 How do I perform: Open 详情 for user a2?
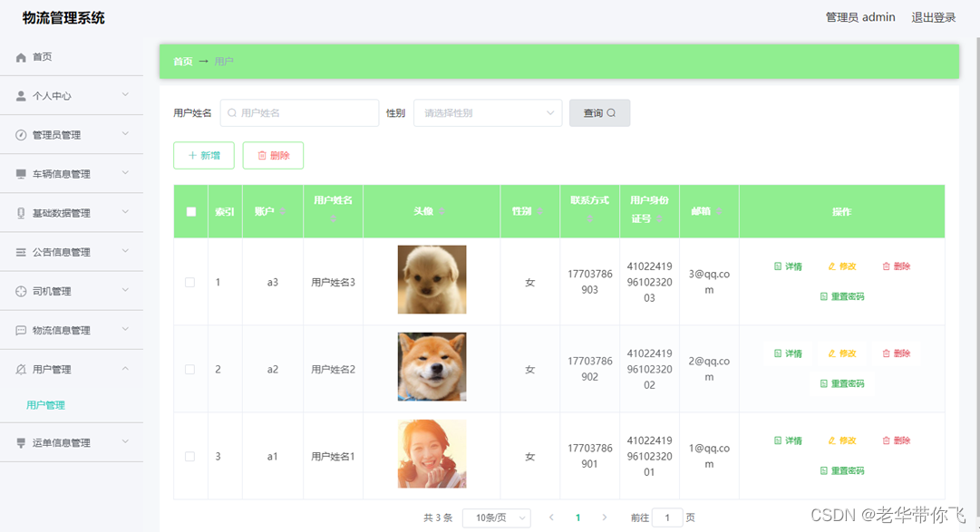[x=788, y=353]
